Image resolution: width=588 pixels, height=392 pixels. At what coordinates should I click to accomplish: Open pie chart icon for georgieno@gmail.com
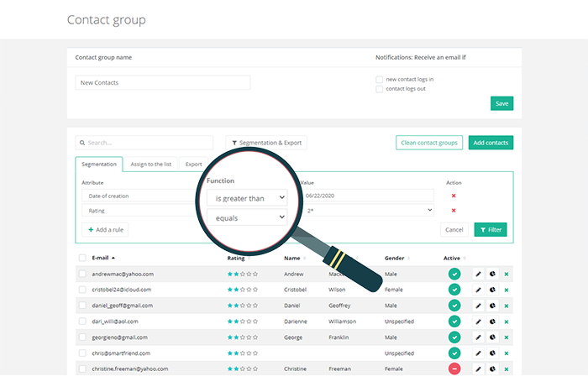coord(492,337)
